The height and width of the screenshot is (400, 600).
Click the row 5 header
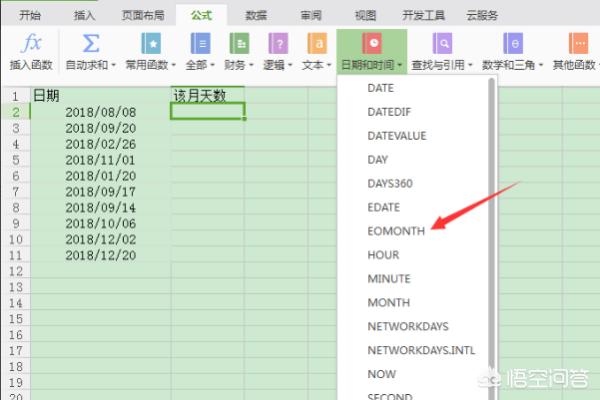click(15, 159)
